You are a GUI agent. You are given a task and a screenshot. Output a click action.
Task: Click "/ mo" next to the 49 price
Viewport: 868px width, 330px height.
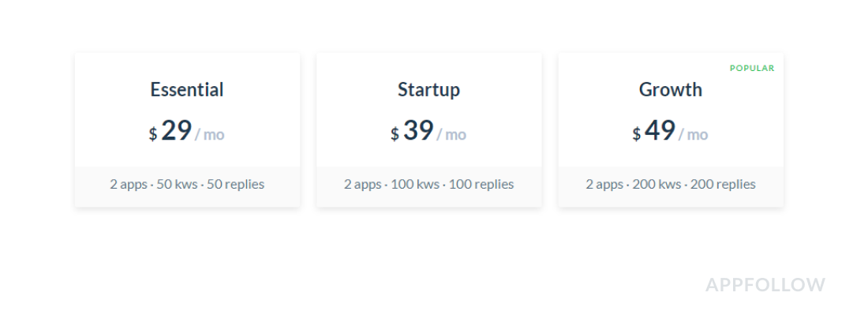[693, 135]
